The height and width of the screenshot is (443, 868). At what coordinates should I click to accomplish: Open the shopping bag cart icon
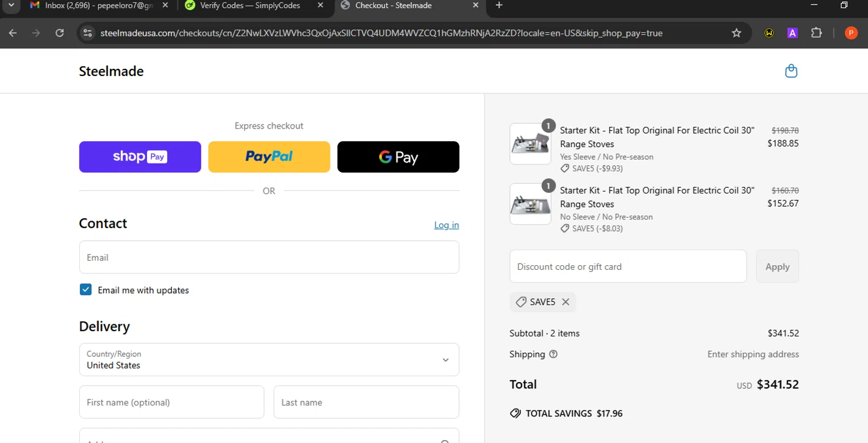791,71
